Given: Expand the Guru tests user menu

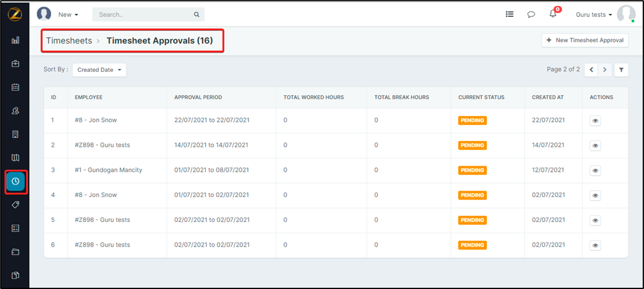Looking at the screenshot, I should click(594, 15).
